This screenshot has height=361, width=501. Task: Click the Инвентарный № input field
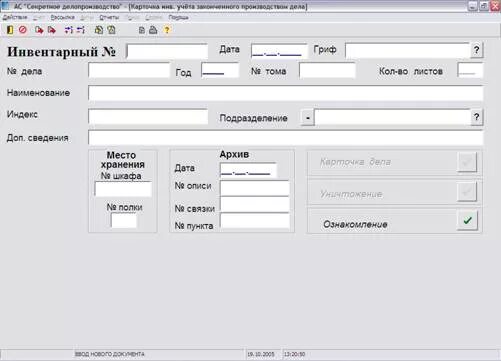tap(167, 52)
